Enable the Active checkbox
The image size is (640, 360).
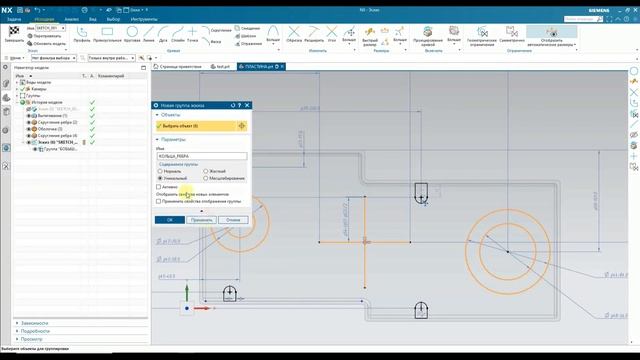[158, 187]
